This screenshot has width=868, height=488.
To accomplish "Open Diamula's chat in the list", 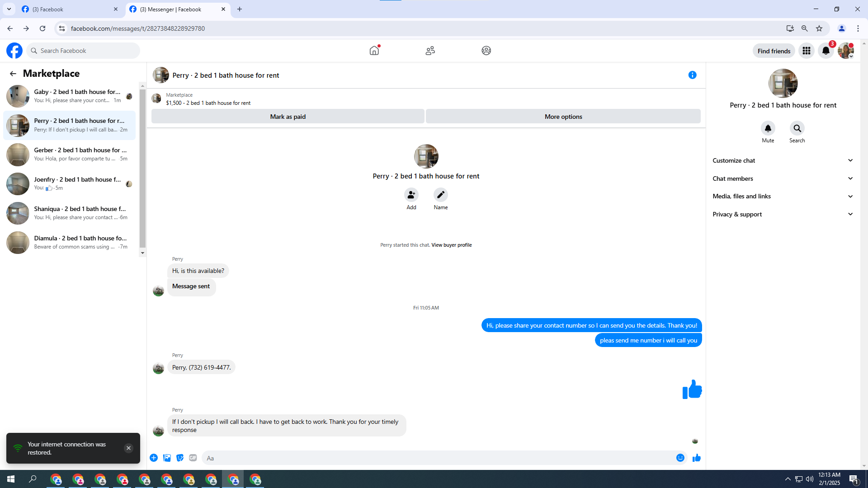I will coord(70,243).
